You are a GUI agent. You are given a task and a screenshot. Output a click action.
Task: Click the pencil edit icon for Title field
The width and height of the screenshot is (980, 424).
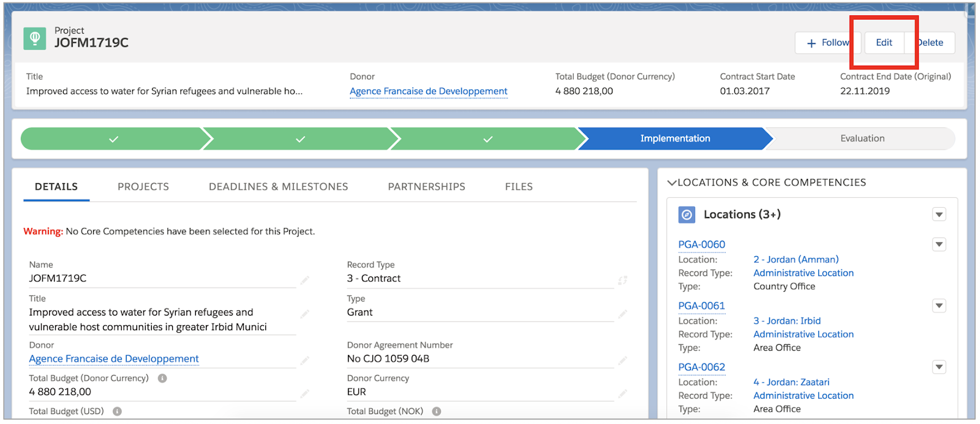(x=304, y=314)
